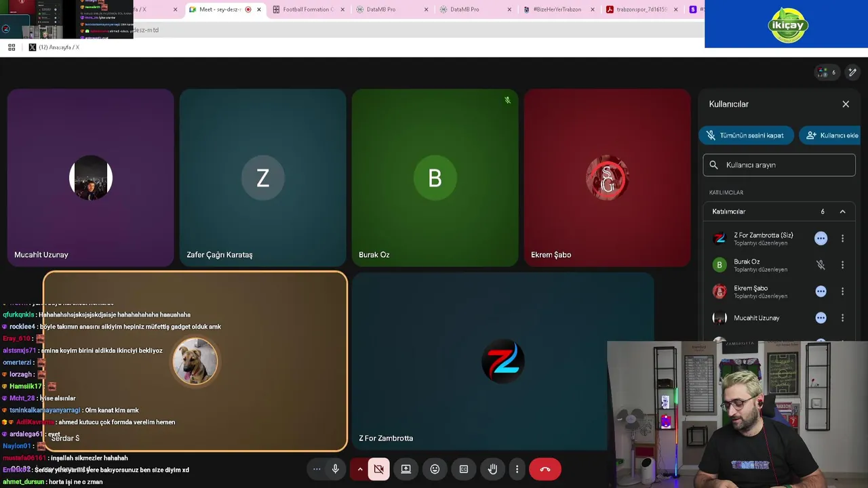The width and height of the screenshot is (868, 488).
Task: Click audio indicator for Mucahit Uzunay
Action: [821, 318]
